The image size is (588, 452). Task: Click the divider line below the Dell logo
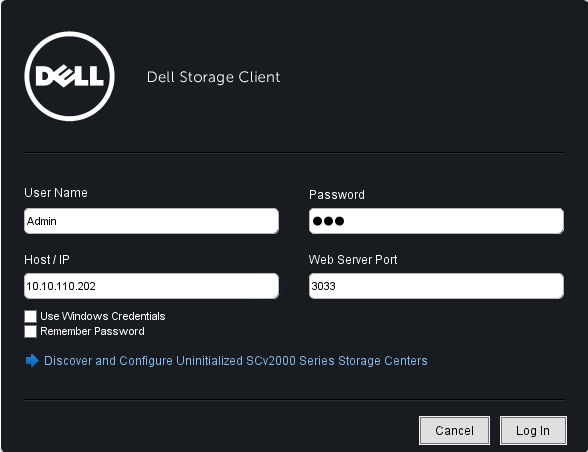[294, 153]
